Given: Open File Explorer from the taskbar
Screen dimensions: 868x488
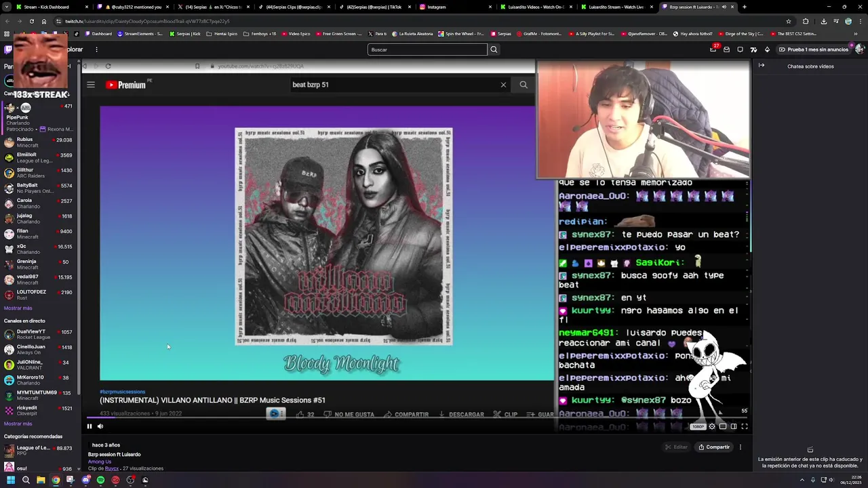Looking at the screenshot, I should (41, 480).
